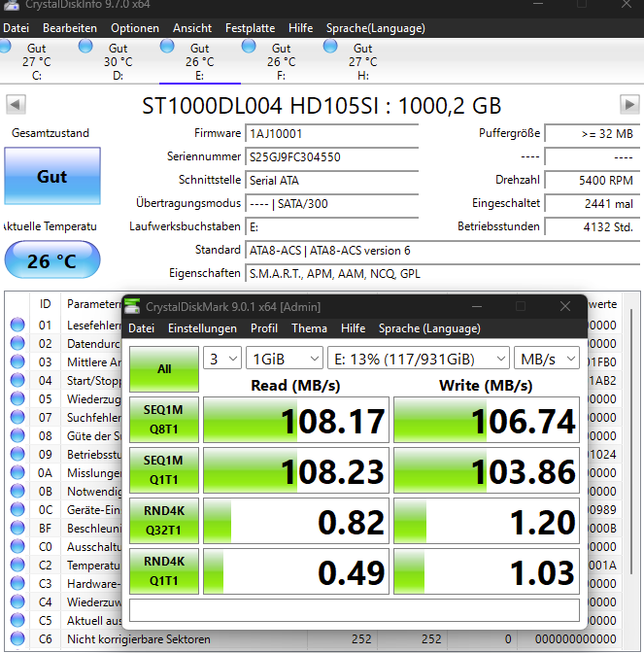The height and width of the screenshot is (653, 644).
Task: Click status circle icon for drive C:
Action: click(4, 46)
